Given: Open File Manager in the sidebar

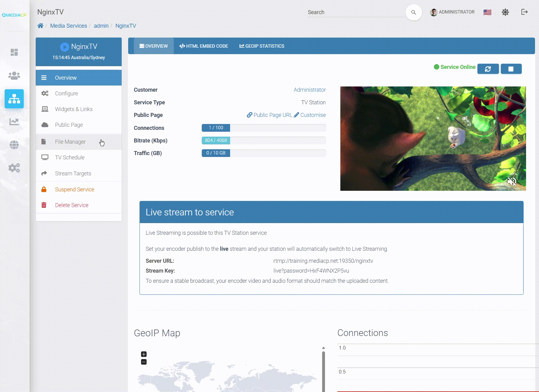Looking at the screenshot, I should 79,142.
